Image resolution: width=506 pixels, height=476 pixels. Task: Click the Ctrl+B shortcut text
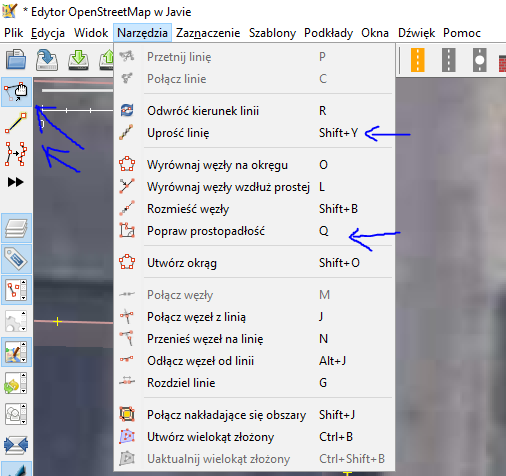[x=336, y=437]
